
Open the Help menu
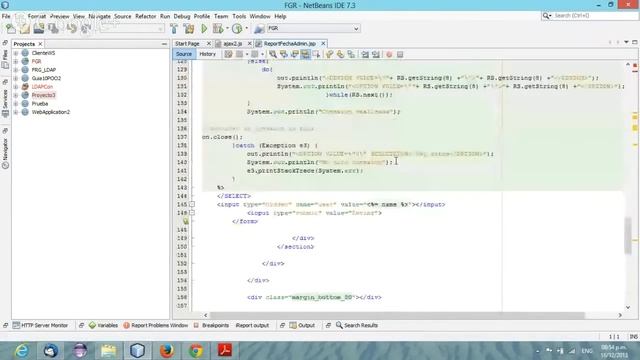280,16
